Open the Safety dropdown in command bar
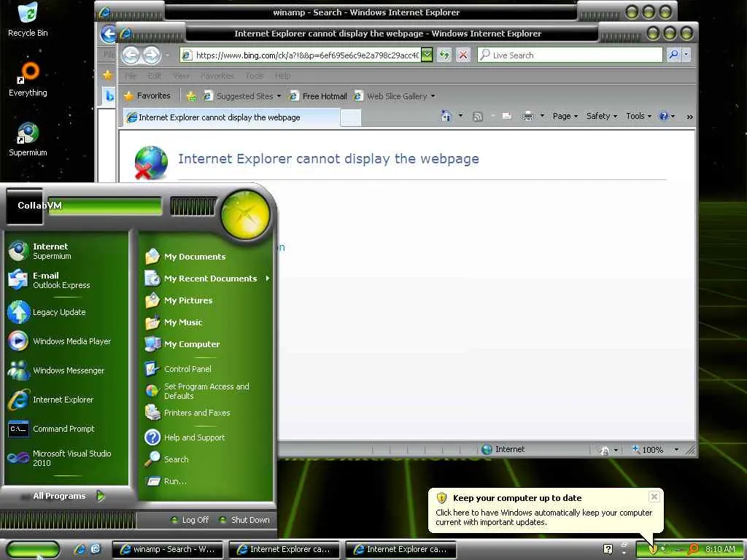Viewport: 747px width, 560px height. [601, 116]
